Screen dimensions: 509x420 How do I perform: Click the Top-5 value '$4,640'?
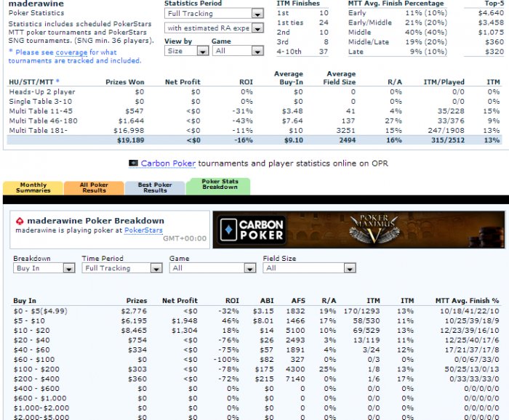[x=491, y=13]
